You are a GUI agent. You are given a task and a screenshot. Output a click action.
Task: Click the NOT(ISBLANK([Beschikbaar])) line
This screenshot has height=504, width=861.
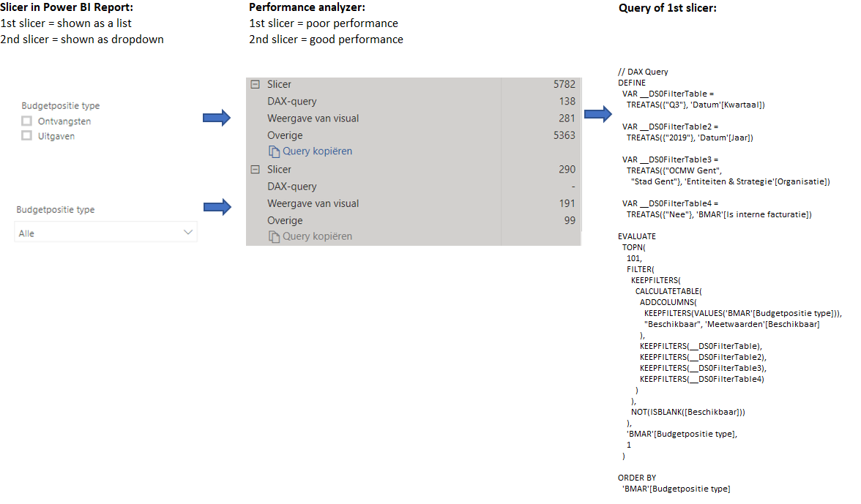pos(688,412)
